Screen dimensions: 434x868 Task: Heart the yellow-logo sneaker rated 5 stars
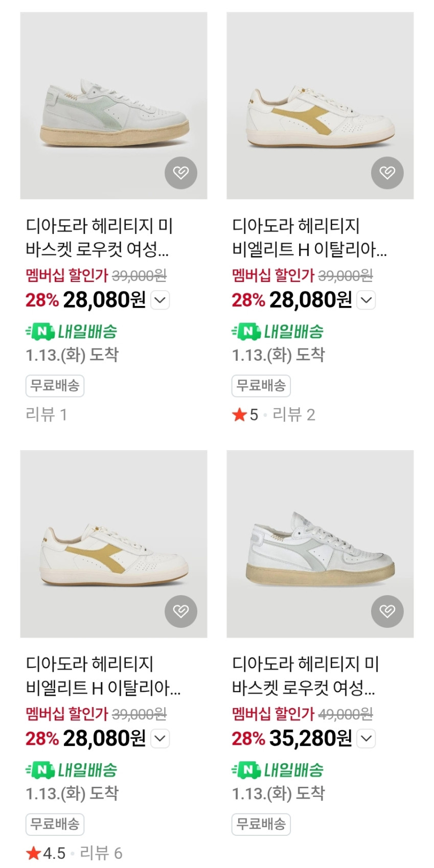click(387, 173)
